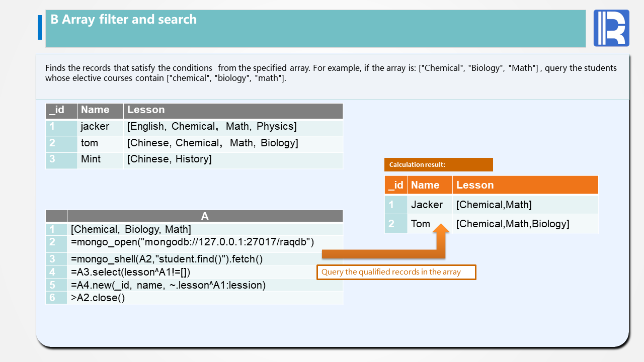Select column header A in script grid
644x362 pixels.
click(205, 216)
